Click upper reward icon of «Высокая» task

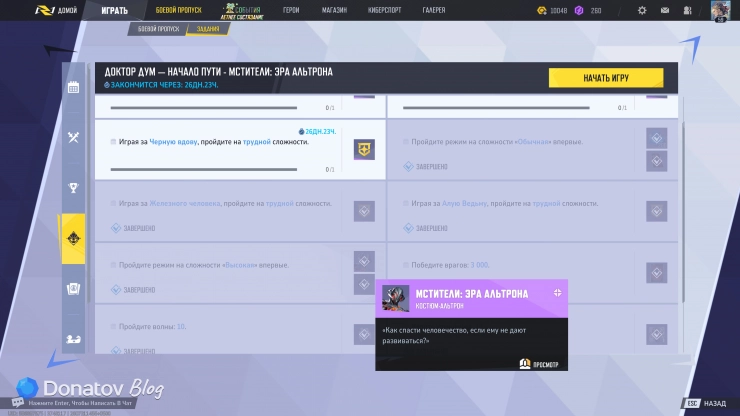point(364,261)
